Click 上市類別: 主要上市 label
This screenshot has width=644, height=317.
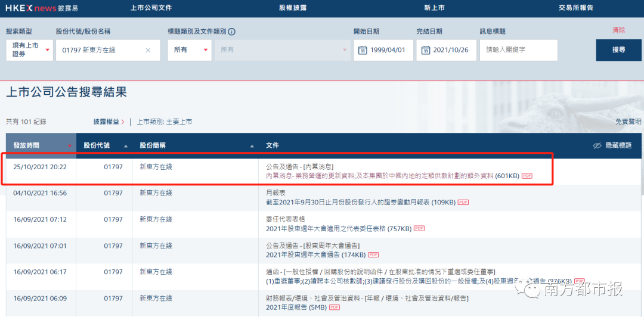tap(165, 122)
